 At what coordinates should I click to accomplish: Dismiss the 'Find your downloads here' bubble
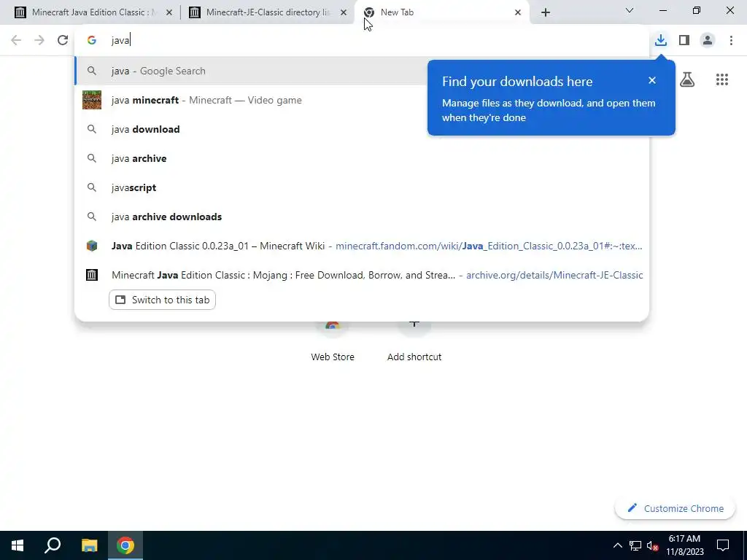(651, 80)
